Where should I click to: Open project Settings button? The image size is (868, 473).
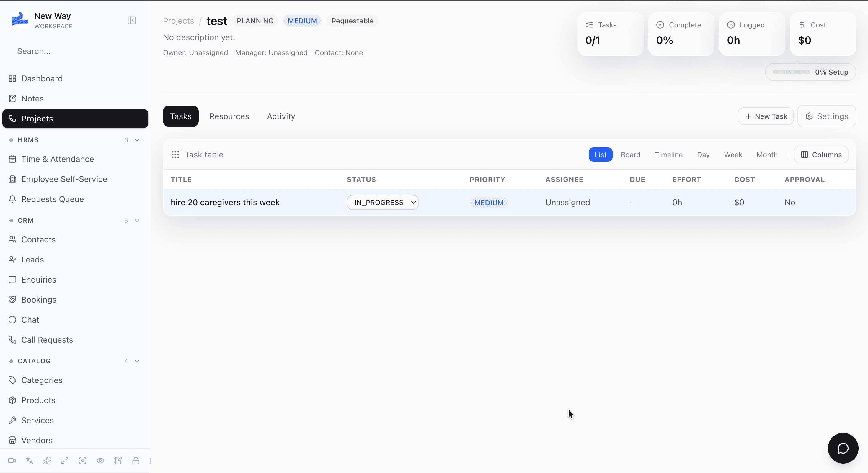(x=827, y=116)
